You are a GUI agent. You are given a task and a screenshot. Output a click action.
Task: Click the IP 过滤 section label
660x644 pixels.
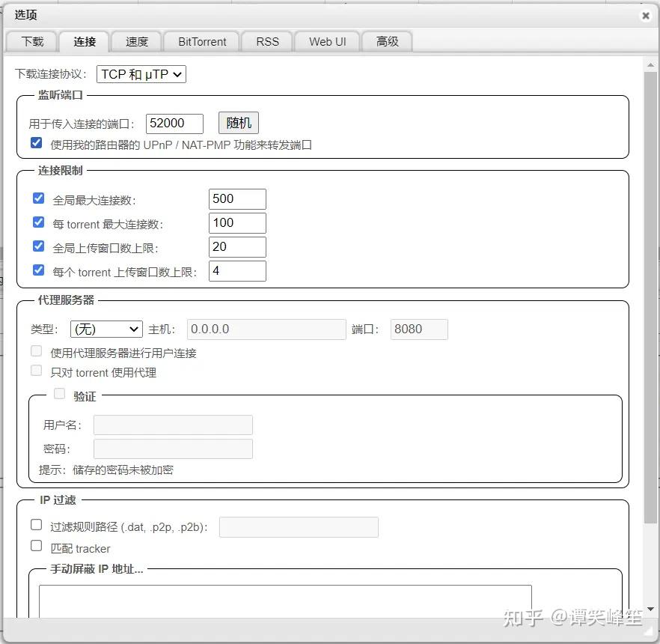click(x=58, y=500)
